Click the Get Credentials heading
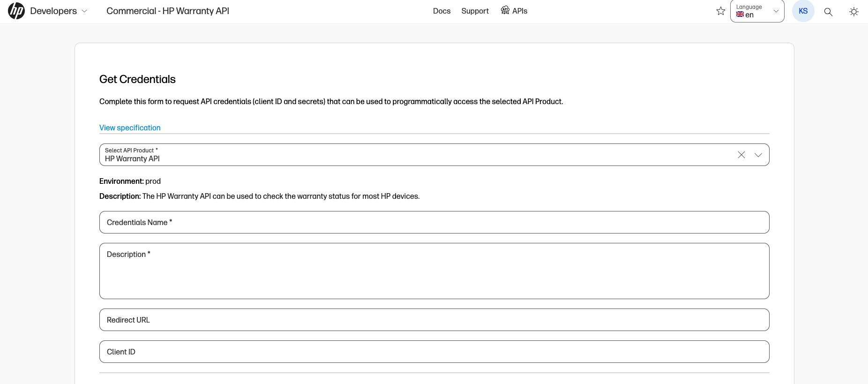Screen dimensions: 868x384 137,79
